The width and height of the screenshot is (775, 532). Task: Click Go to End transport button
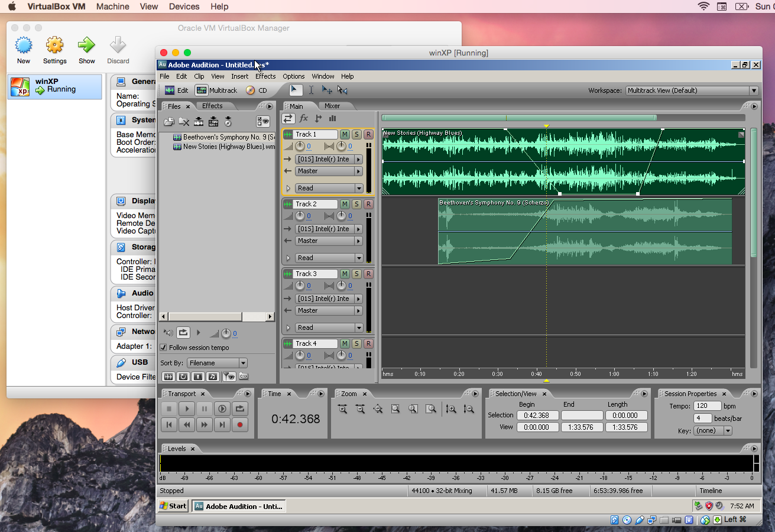pyautogui.click(x=222, y=424)
